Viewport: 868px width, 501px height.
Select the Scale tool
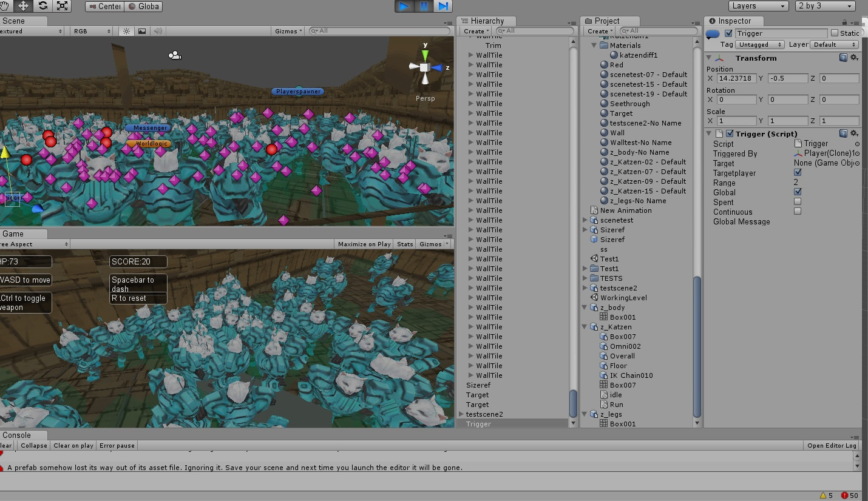click(62, 6)
